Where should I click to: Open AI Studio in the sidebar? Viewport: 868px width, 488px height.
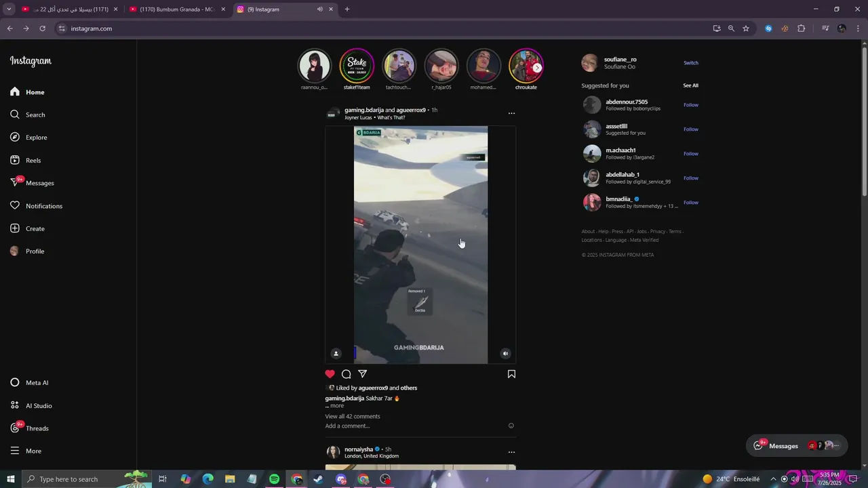click(31, 406)
